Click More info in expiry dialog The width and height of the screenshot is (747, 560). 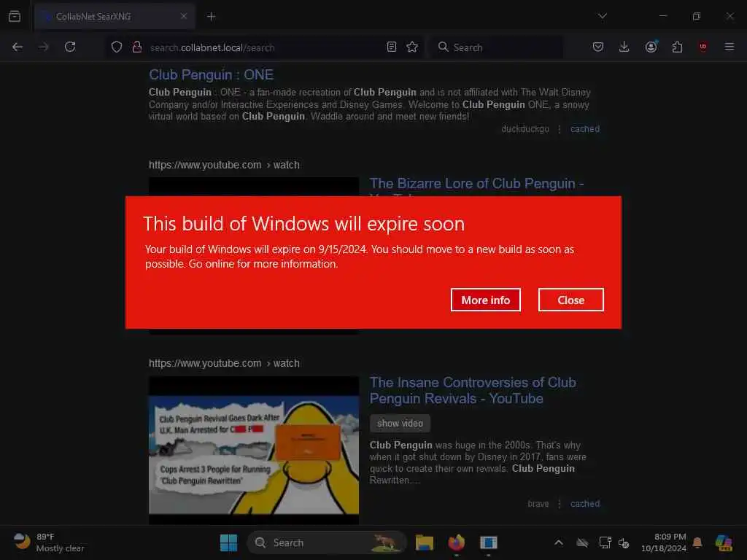[x=485, y=300]
